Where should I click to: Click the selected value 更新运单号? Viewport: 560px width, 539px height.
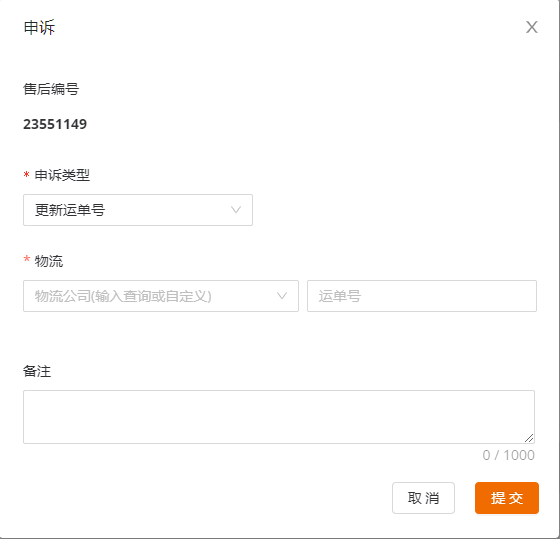click(70, 210)
